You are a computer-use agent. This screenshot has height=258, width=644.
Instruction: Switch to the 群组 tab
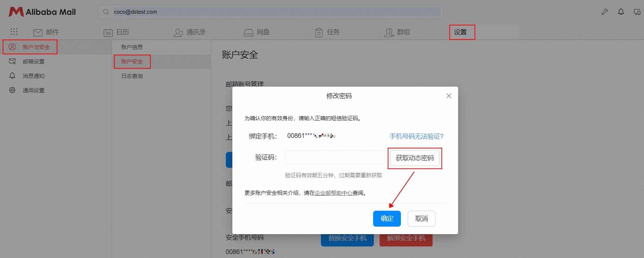click(x=403, y=32)
